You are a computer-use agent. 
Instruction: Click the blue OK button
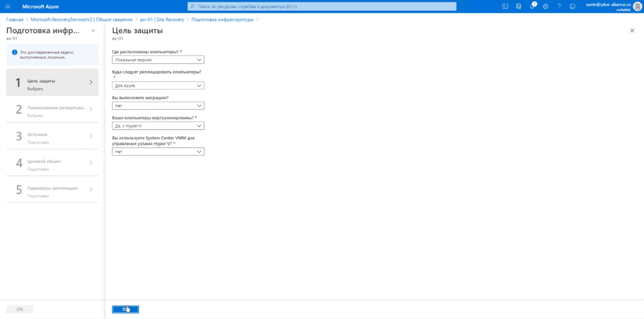[125, 309]
